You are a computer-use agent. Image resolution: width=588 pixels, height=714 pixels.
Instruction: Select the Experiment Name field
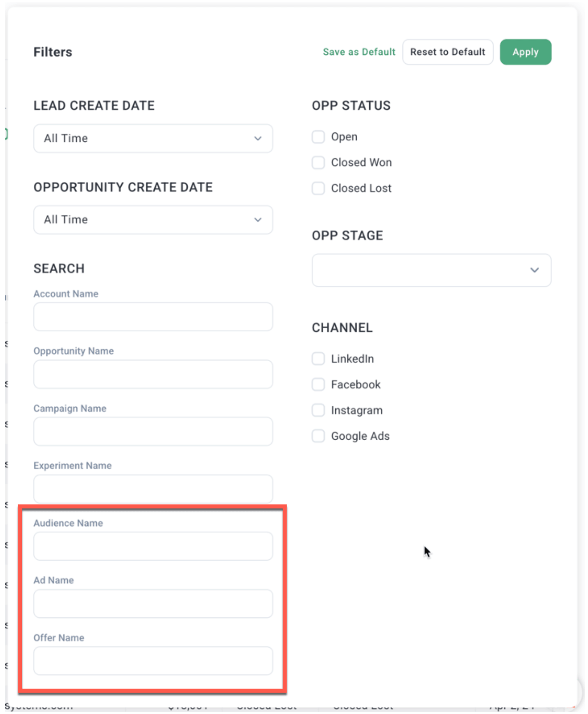[x=153, y=489]
